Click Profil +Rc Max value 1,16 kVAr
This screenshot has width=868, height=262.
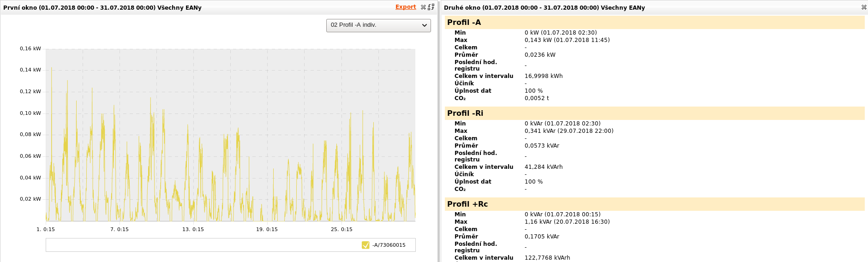click(x=567, y=222)
